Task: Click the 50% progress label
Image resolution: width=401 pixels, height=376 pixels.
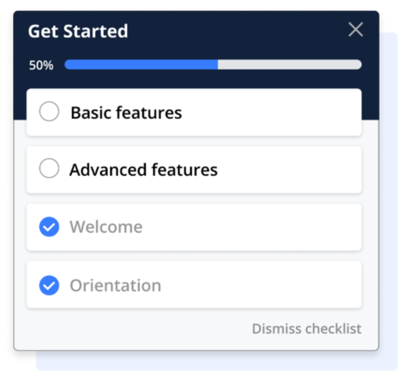Action: point(41,65)
